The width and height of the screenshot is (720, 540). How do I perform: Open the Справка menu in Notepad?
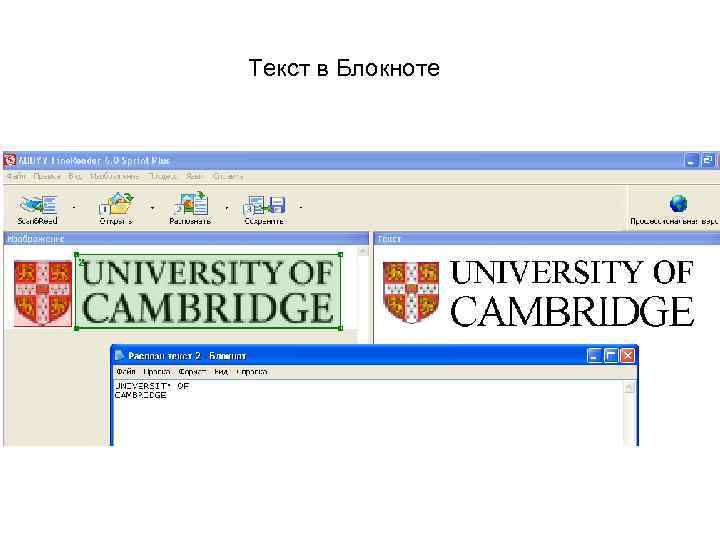coord(252,371)
